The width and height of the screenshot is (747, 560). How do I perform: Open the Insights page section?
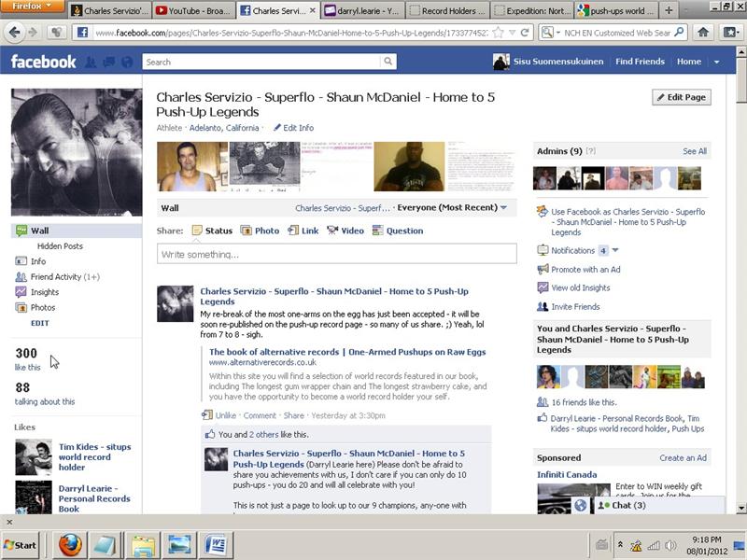(41, 290)
